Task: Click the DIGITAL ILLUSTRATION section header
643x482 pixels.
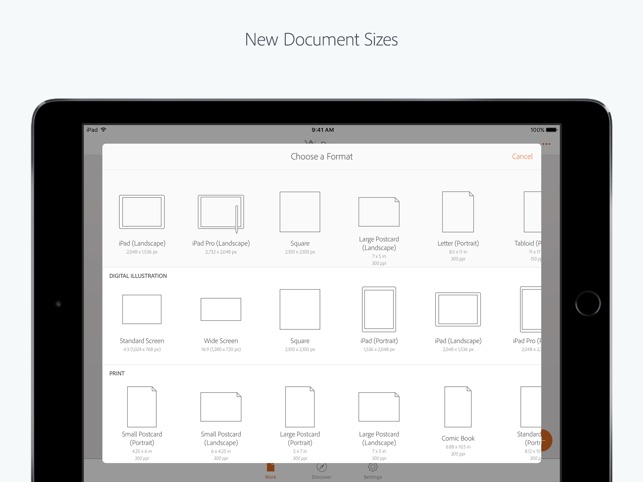Action: pyautogui.click(x=138, y=276)
